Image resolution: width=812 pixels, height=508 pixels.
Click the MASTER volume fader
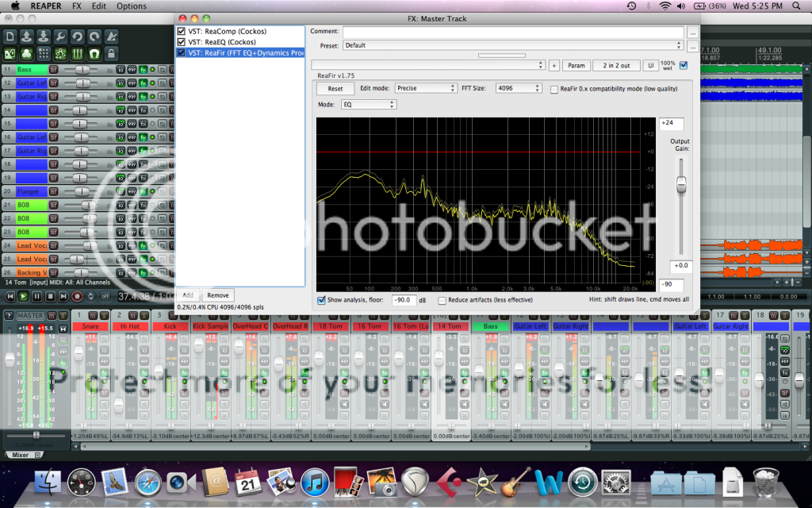coord(10,360)
